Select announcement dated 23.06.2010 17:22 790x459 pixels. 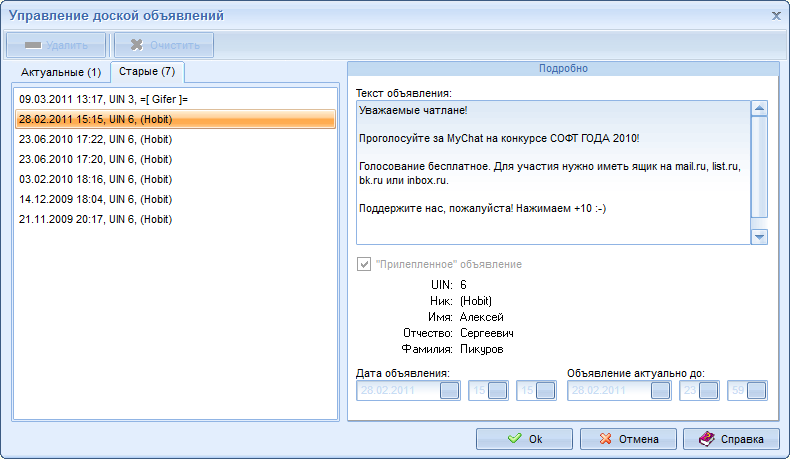tap(175, 139)
